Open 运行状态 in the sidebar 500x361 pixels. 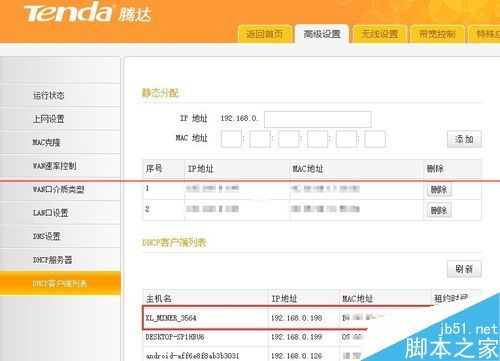[60, 96]
